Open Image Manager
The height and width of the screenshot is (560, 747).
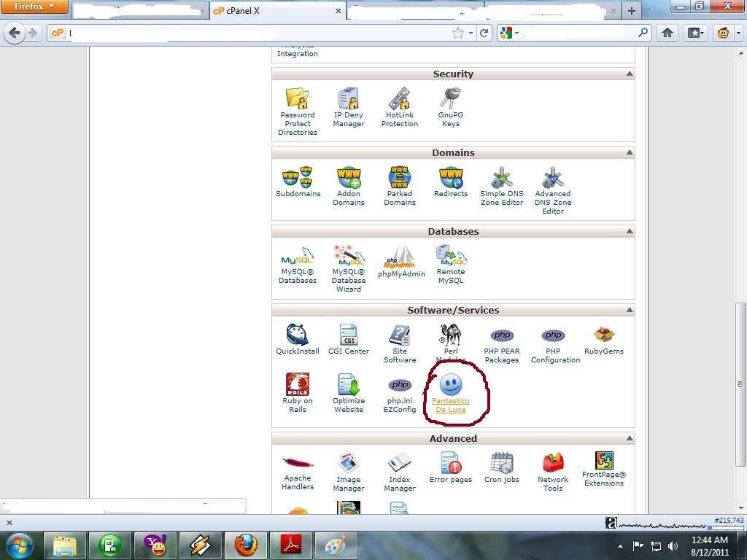(x=348, y=472)
